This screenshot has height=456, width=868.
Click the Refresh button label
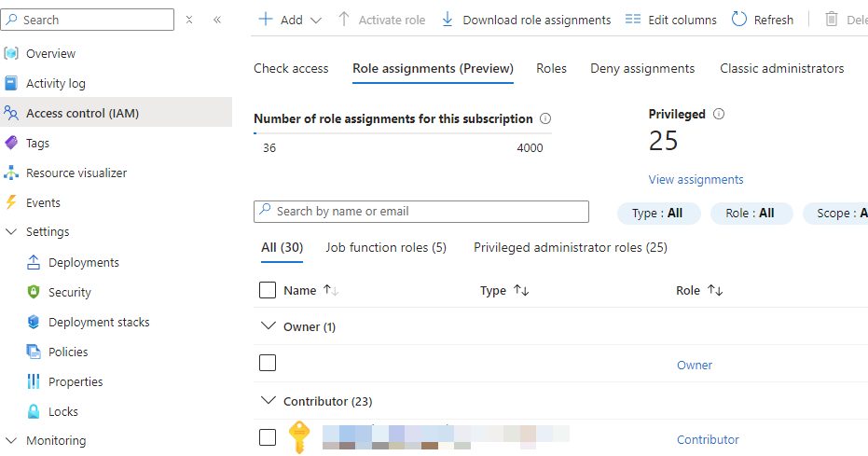tap(773, 20)
